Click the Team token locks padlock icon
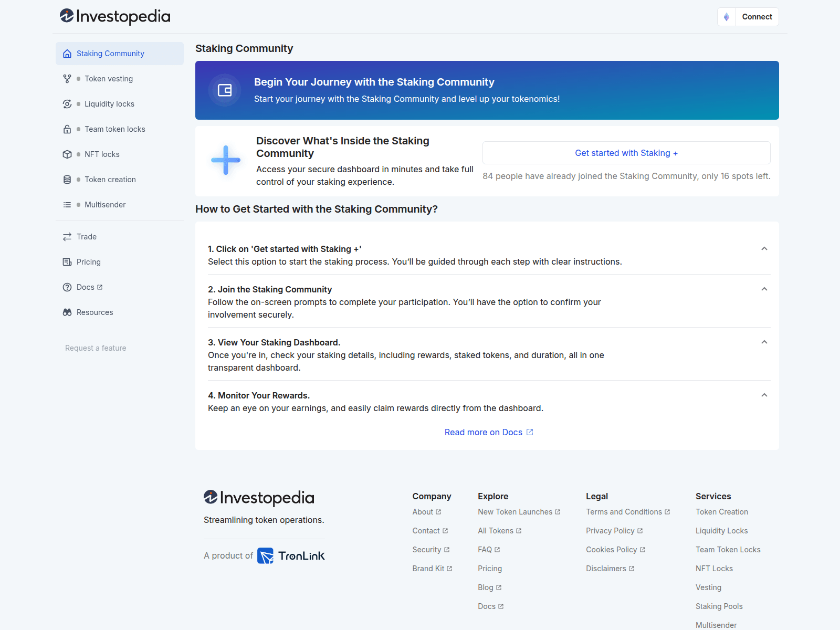Image resolution: width=840 pixels, height=630 pixels. point(67,129)
